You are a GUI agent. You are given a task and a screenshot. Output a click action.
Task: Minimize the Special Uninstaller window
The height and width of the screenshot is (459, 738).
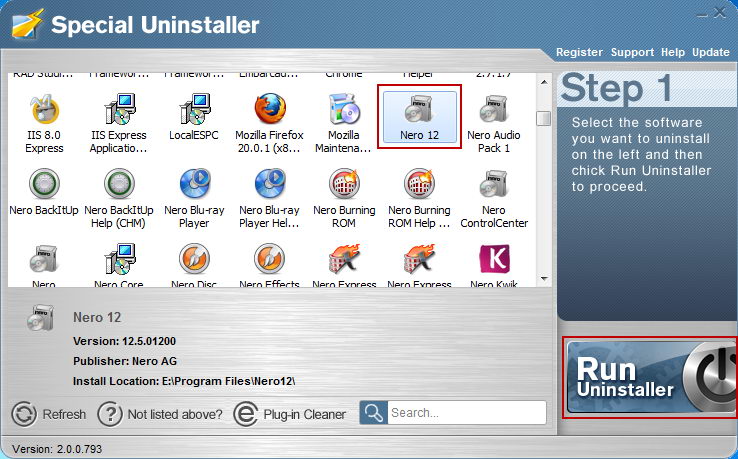tap(702, 14)
